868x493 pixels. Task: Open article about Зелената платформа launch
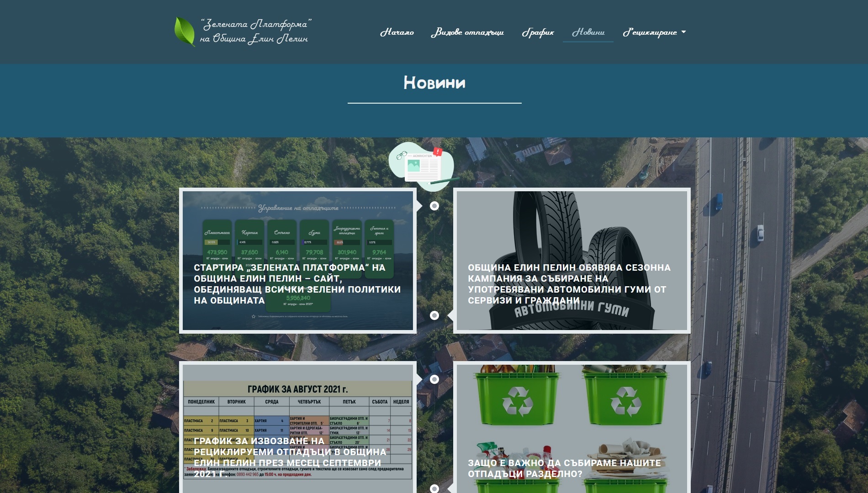(x=297, y=283)
